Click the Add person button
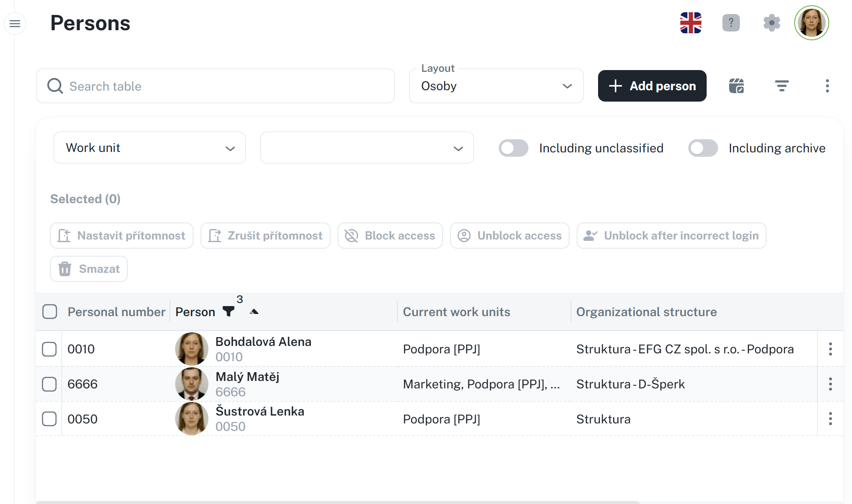 [652, 86]
